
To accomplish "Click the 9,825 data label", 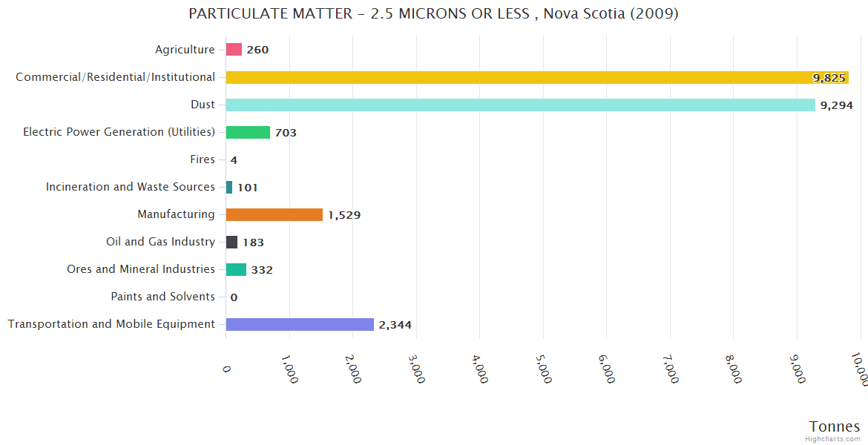I will tap(829, 78).
